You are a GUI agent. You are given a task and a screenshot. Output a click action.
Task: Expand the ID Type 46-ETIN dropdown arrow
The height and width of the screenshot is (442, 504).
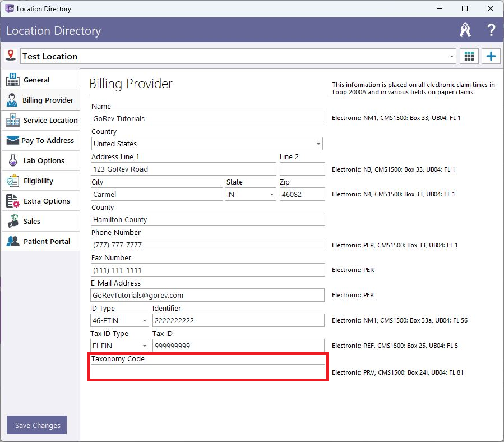[144, 320]
